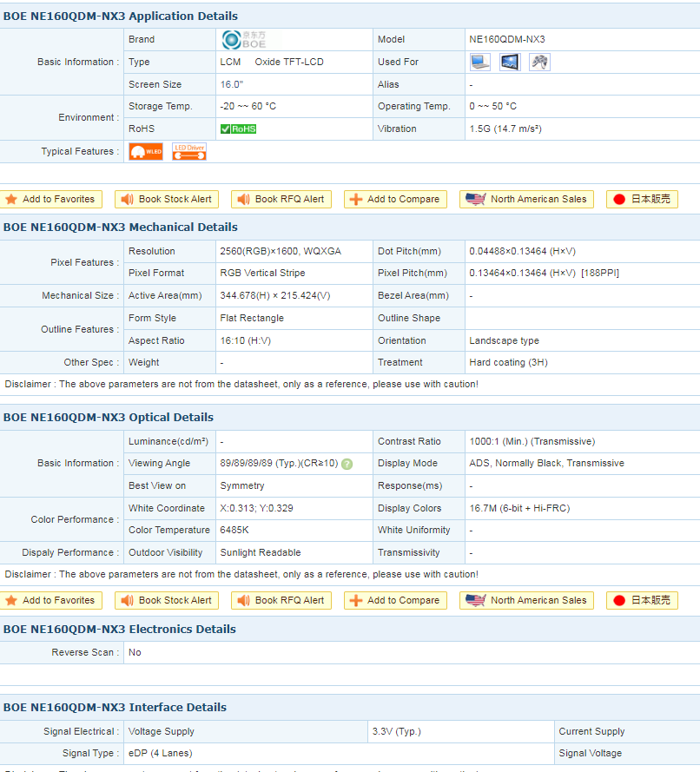
Task: Click upper 日本販売 Japan sales button
Action: tap(642, 200)
